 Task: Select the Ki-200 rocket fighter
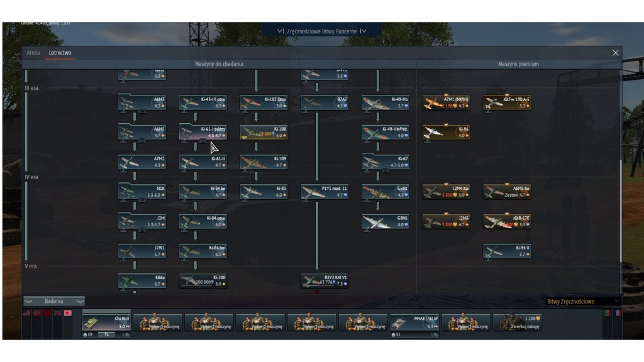(203, 281)
